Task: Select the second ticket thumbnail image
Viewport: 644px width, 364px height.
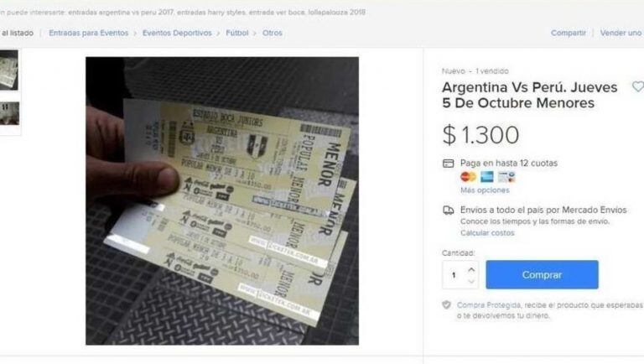Action: [9, 113]
